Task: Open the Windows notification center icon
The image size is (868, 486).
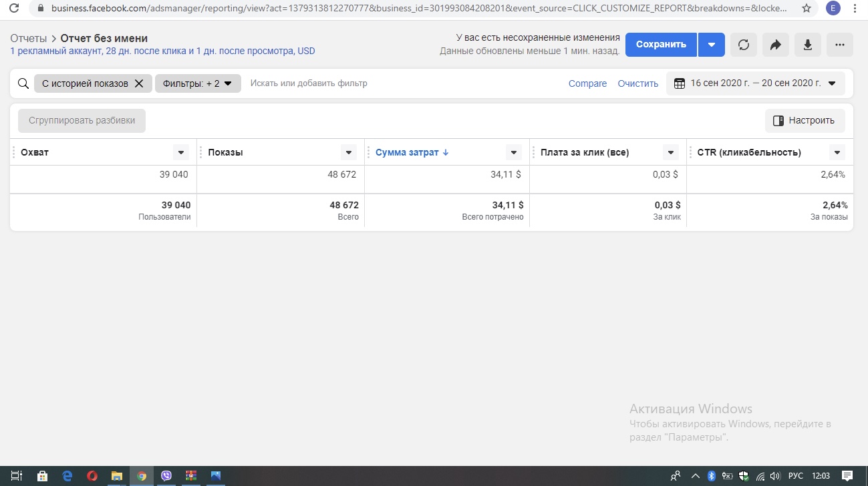Action: tap(847, 476)
